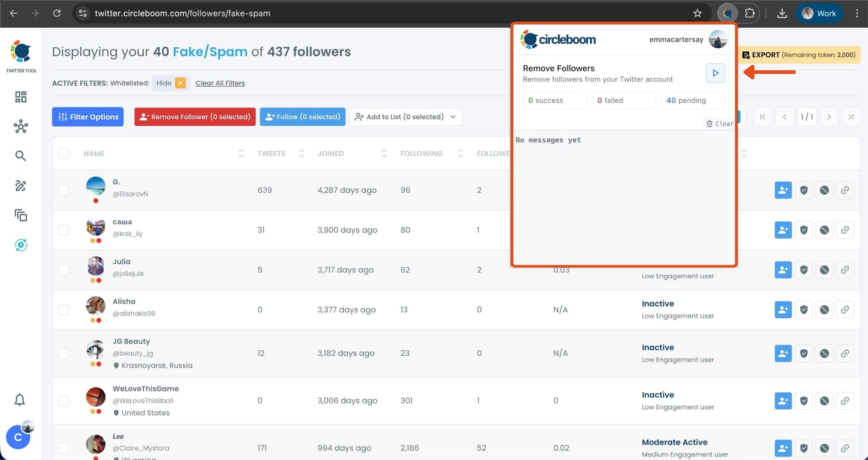Whitelist Julia using the shield icon

[803, 269]
